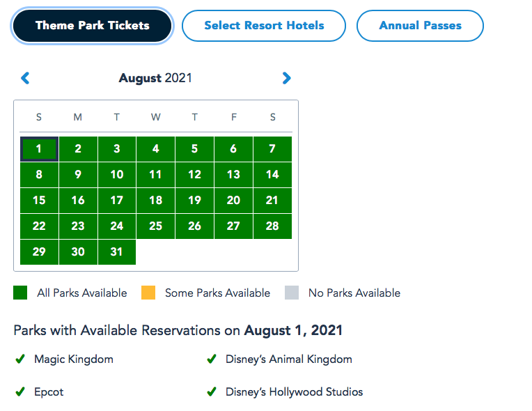Click checkmark next to Disney's Hollywood Studios
Screen dimensions: 532x411
(x=212, y=392)
